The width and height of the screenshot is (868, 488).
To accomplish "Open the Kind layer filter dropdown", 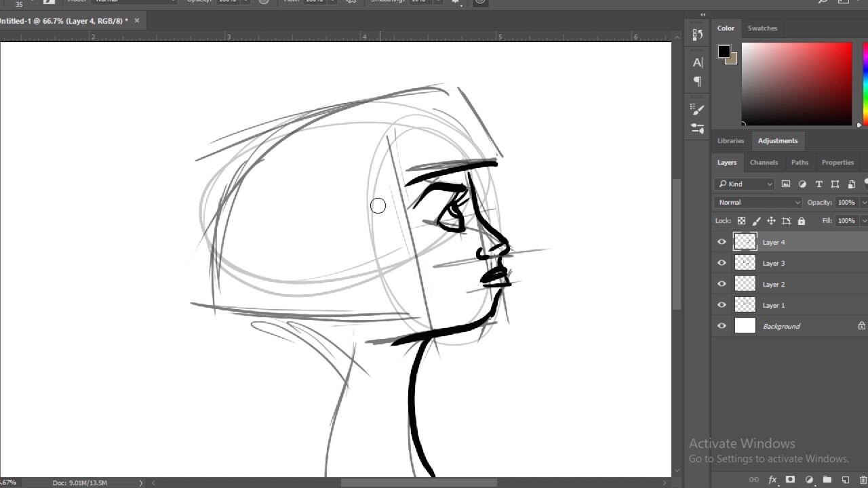I will (x=745, y=184).
